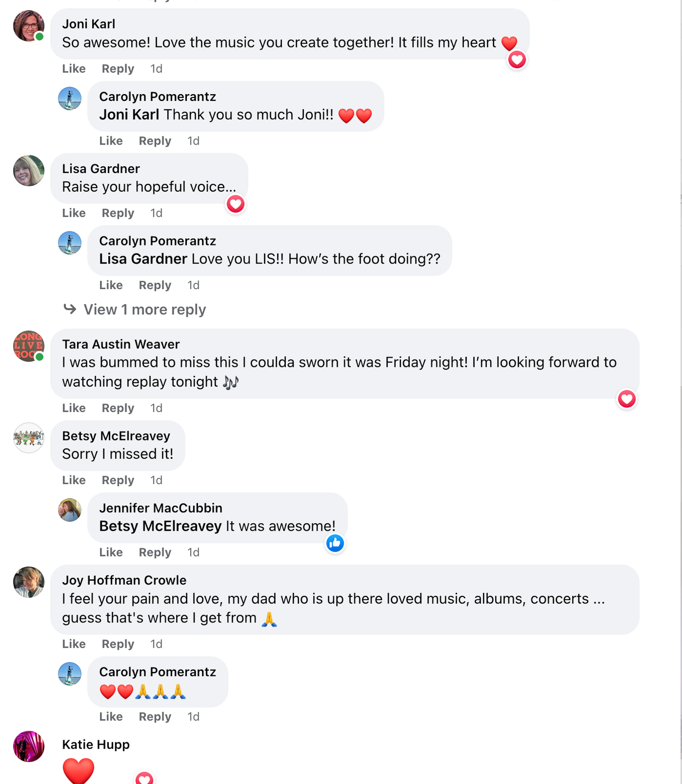The width and height of the screenshot is (682, 784).
Task: Like Joni Karl's comment
Action: [x=74, y=69]
